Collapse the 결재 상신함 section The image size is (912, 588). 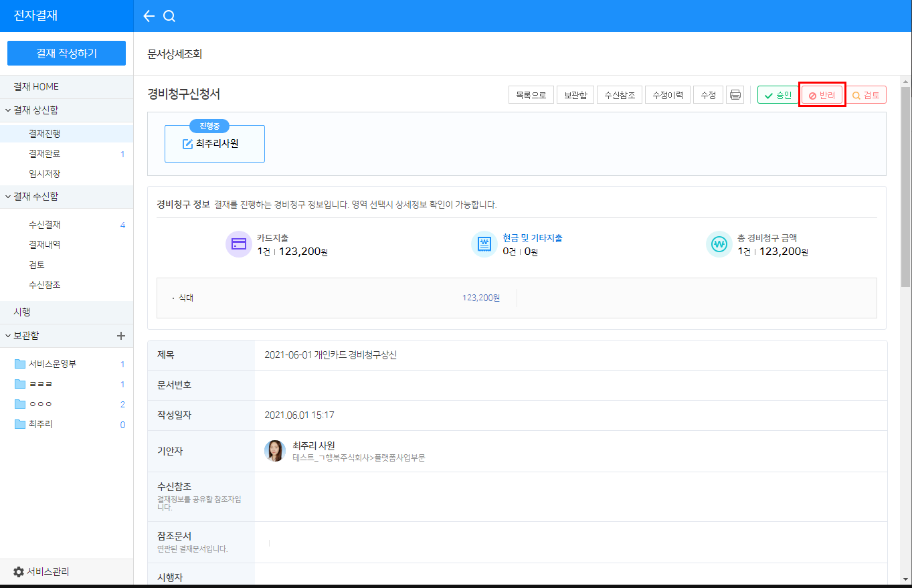[8, 110]
